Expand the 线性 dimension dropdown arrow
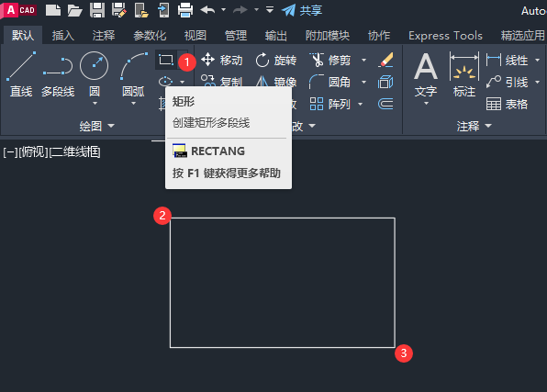Screen dimensions: 547x392 click(537, 61)
